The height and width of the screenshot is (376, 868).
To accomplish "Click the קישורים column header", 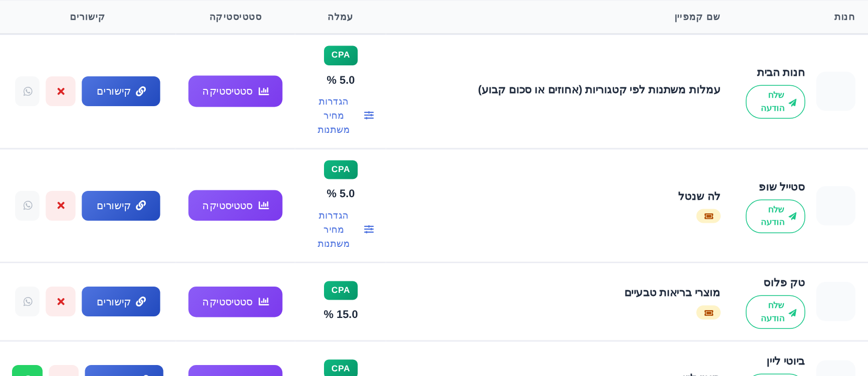I will pyautogui.click(x=88, y=17).
